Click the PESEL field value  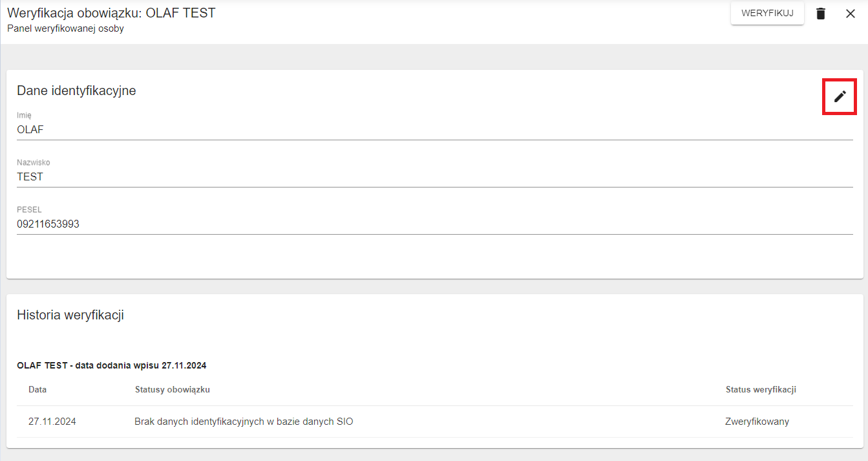tap(48, 224)
